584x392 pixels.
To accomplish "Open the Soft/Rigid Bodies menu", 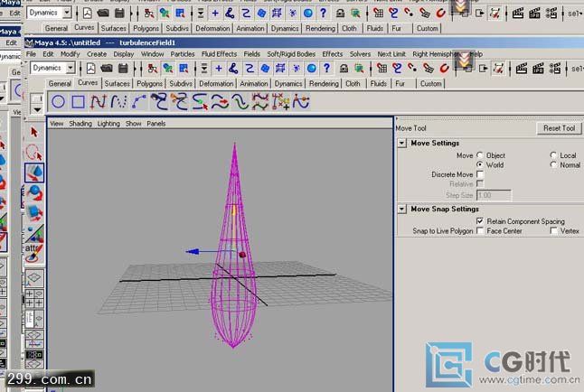I will (291, 54).
